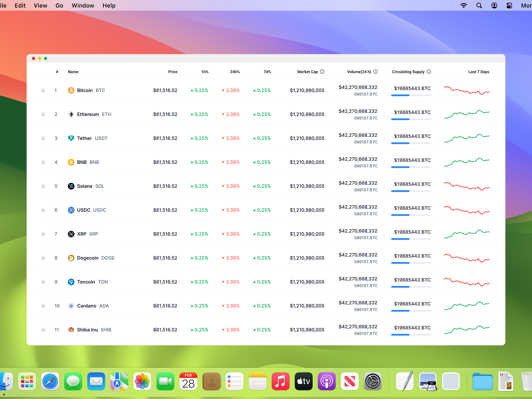Viewport: 532px width, 399px height.
Task: Open Volume(24 h) info tooltip icon
Action: tap(375, 71)
